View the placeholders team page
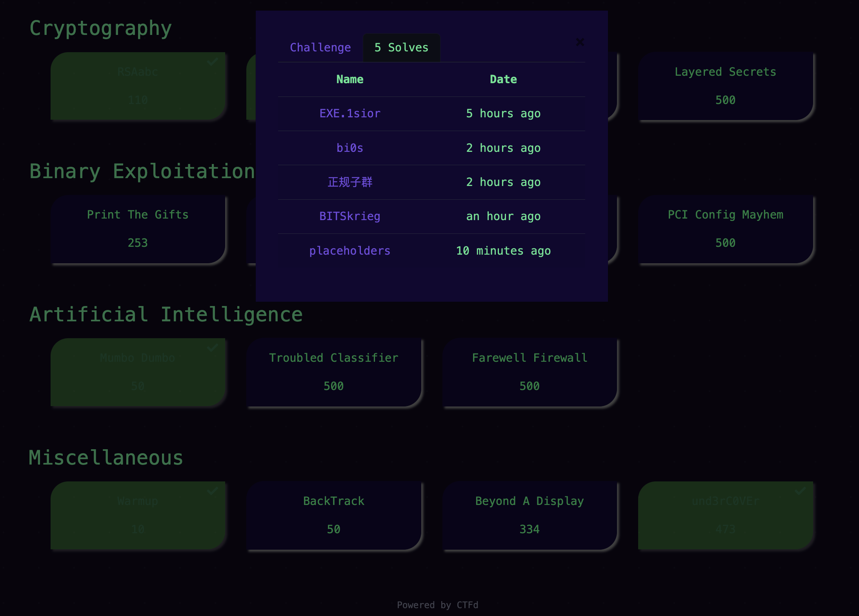 tap(349, 251)
